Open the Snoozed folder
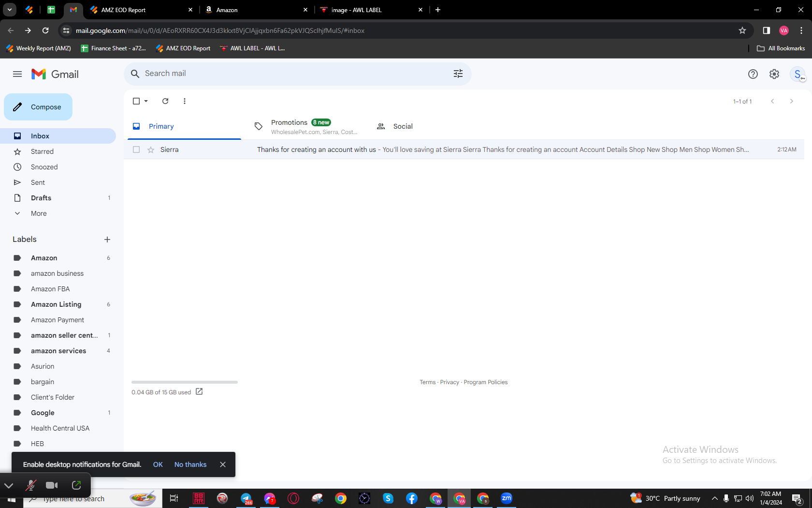812x508 pixels. tap(58, 167)
